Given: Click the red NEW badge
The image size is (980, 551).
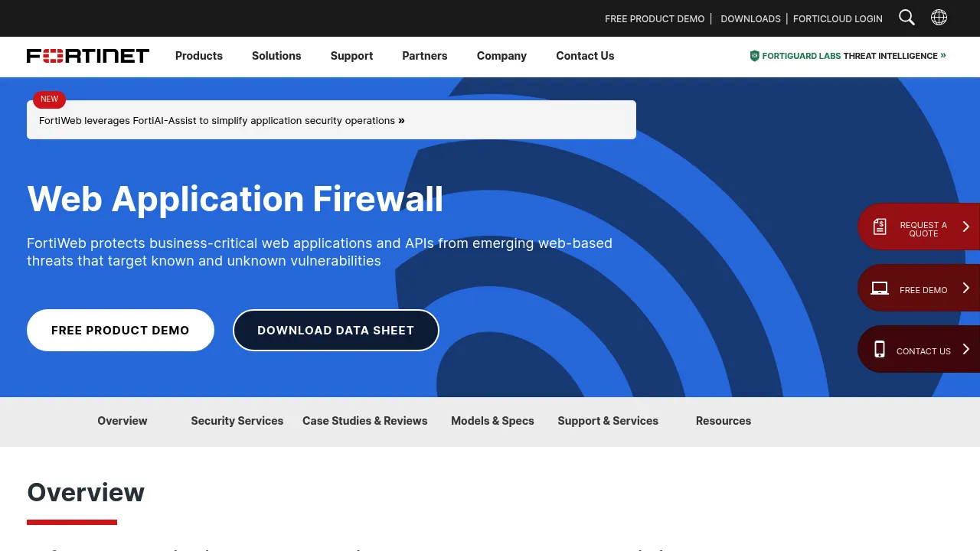Looking at the screenshot, I should tap(49, 99).
